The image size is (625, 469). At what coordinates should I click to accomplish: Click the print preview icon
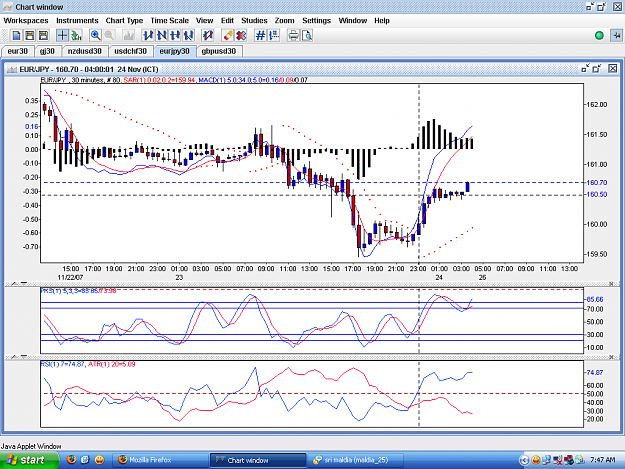pyautogui.click(x=307, y=36)
